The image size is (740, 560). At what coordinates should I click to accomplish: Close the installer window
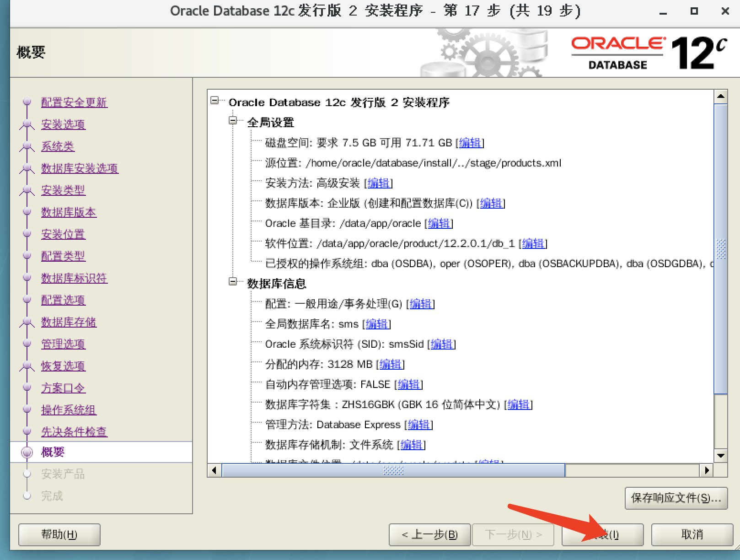coord(725,11)
